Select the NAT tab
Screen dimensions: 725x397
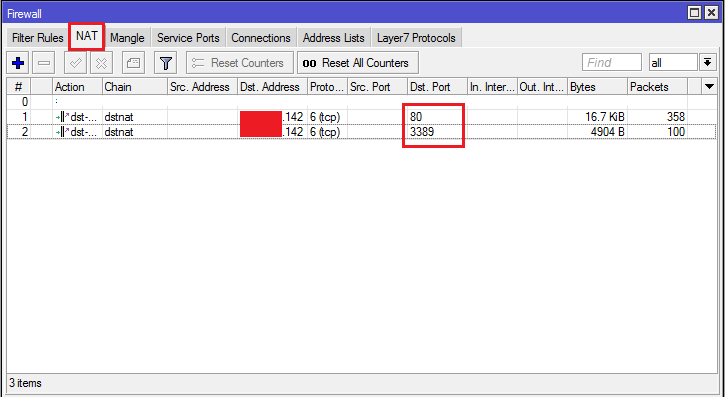click(x=87, y=36)
